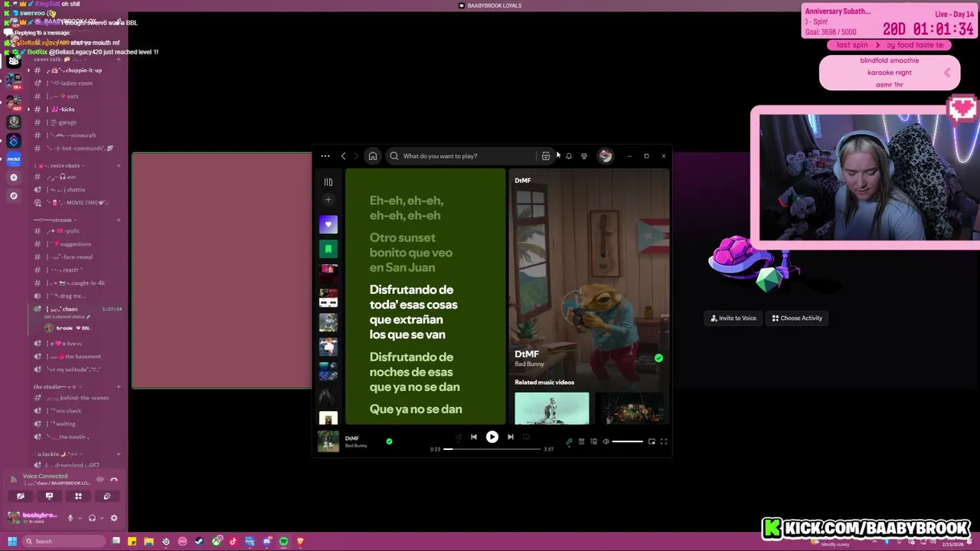Open Your Library icon in Spotify sidebar
The image size is (980, 551).
coord(328,182)
